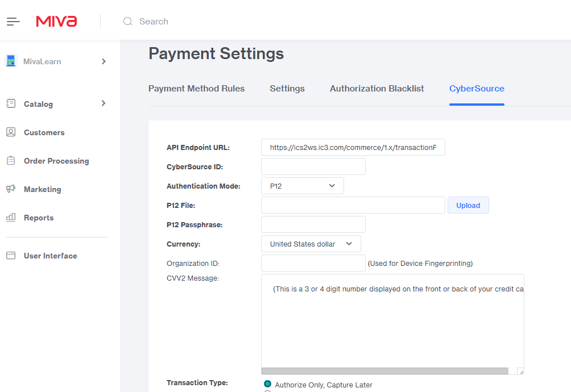Switch to the Payment Method Rules tab

click(196, 89)
